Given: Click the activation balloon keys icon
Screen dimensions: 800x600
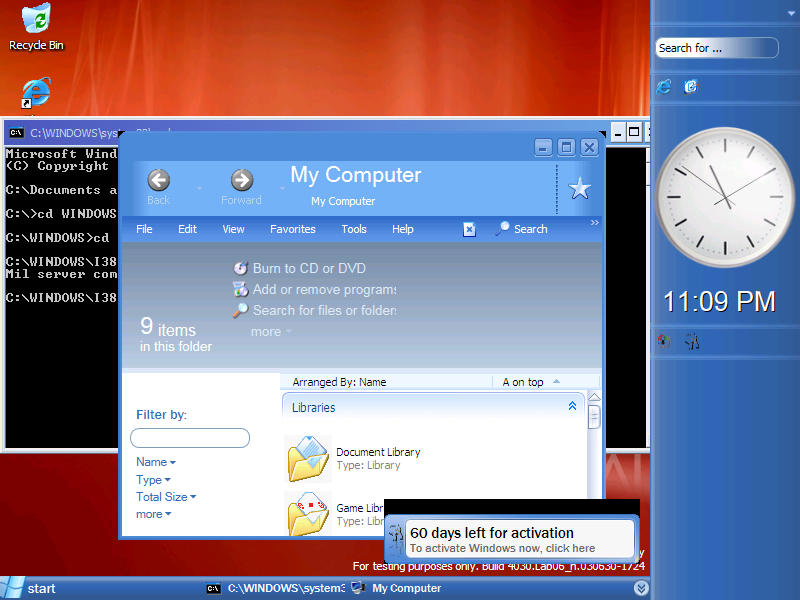Looking at the screenshot, I should [396, 540].
